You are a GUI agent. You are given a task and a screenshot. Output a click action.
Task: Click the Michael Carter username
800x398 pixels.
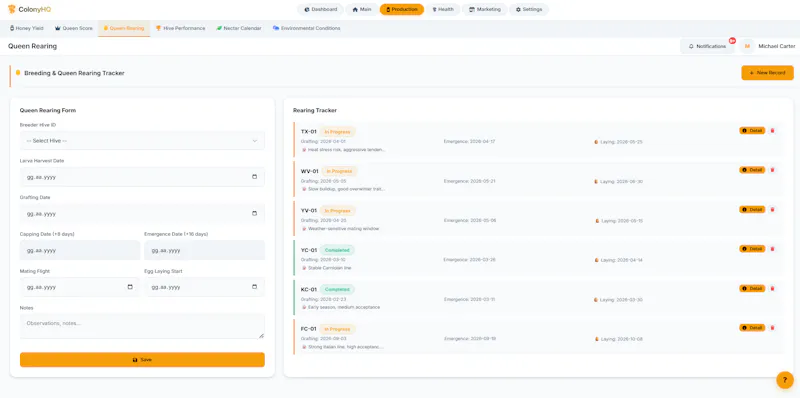pos(777,46)
